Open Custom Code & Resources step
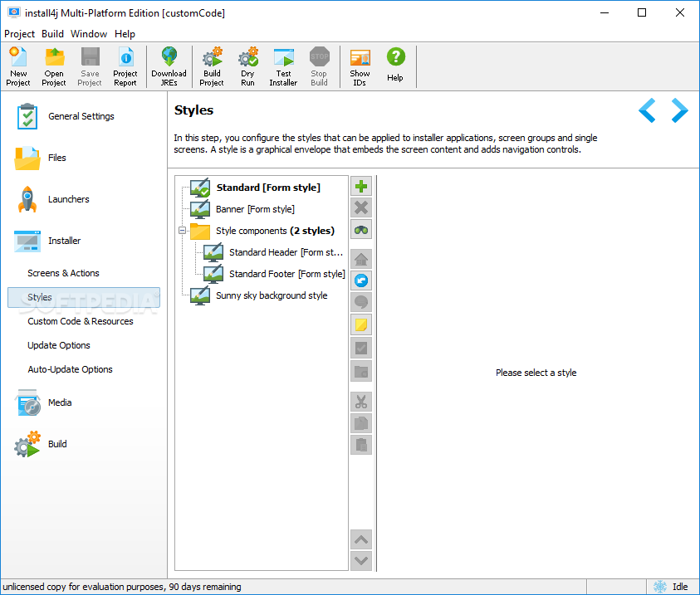Screen dimensions: 700x595 pos(81,321)
